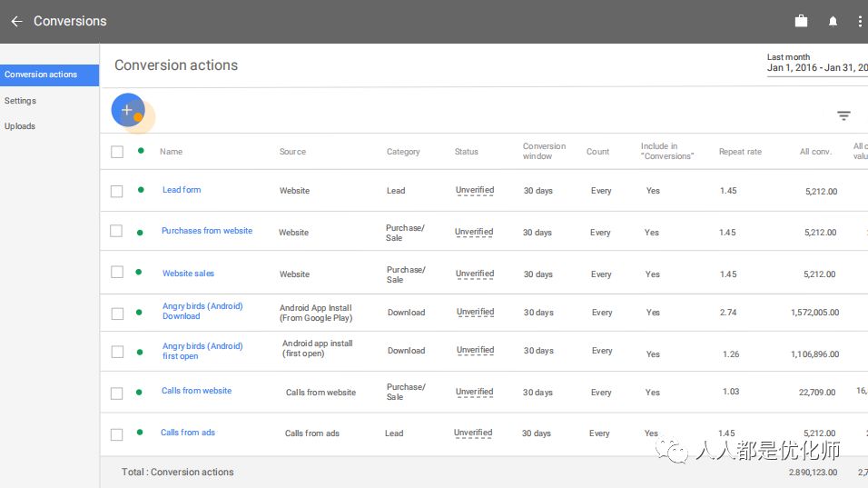This screenshot has width=868, height=488.
Task: Select the total 2,890,123.00 value
Action: [x=814, y=473]
